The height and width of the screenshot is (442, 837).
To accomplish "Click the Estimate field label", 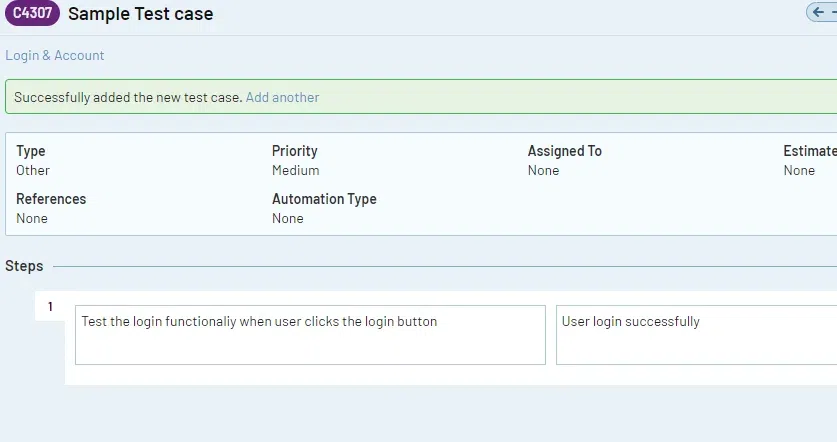I will point(810,151).
